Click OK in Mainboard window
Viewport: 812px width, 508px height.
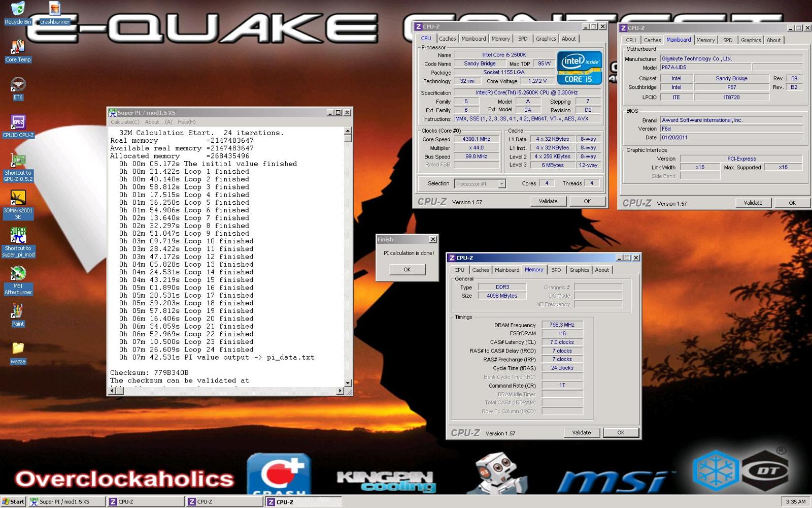point(792,203)
